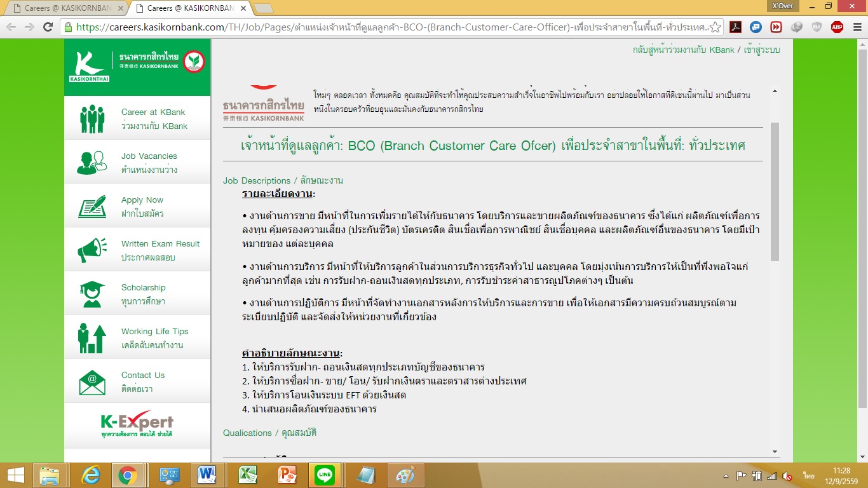Close the first Careers browser tab

(119, 8)
